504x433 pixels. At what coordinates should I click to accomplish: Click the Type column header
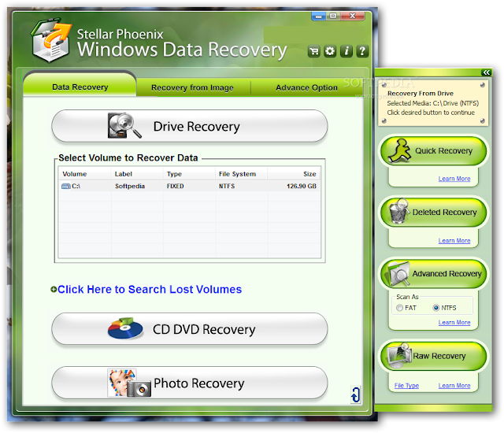point(189,174)
